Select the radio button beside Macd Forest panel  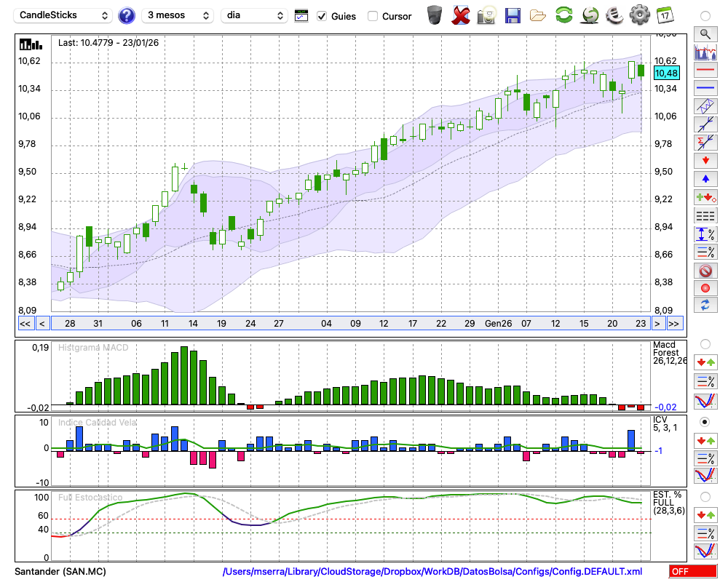point(705,343)
